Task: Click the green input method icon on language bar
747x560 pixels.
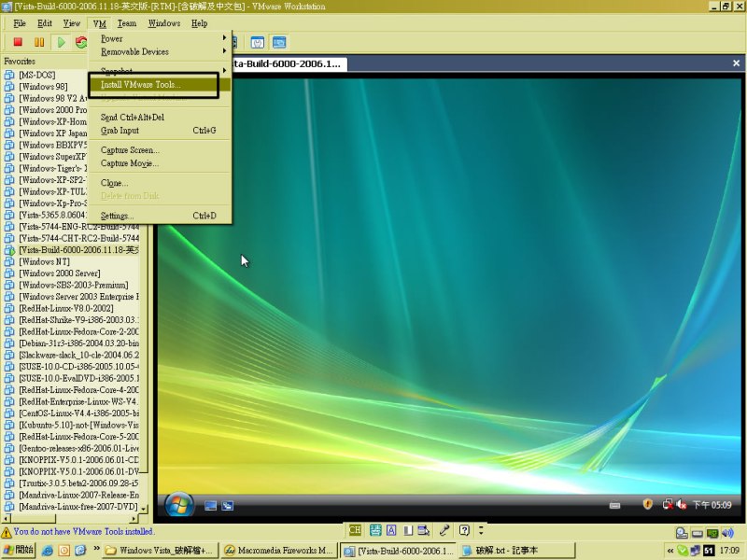Action: (375, 530)
